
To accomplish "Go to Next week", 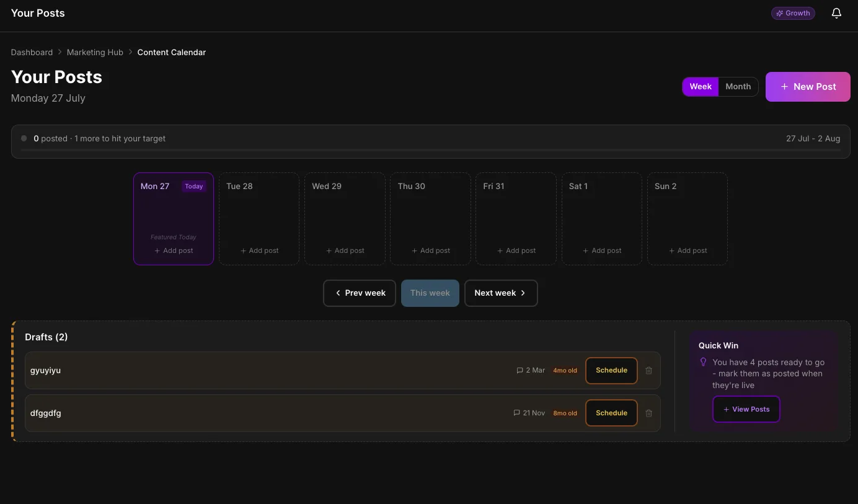I will coord(501,293).
